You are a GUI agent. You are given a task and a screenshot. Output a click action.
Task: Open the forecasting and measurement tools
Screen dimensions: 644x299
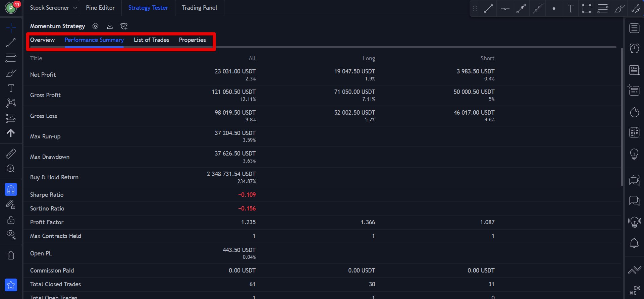[11, 118]
